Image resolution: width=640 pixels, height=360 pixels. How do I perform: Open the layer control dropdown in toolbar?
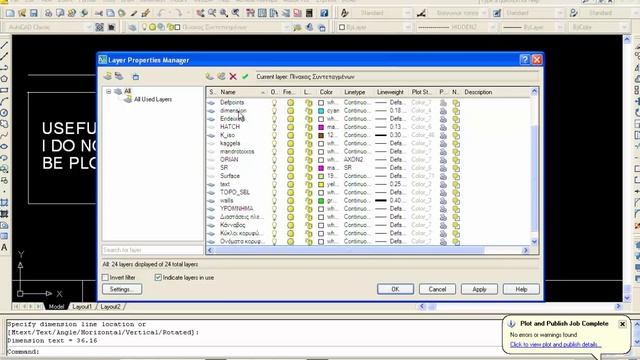[x=287, y=27]
